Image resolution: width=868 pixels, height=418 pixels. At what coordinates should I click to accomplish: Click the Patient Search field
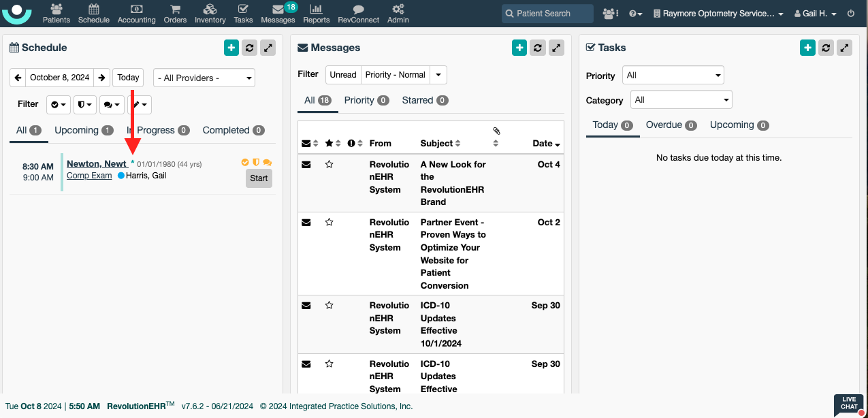tap(547, 14)
